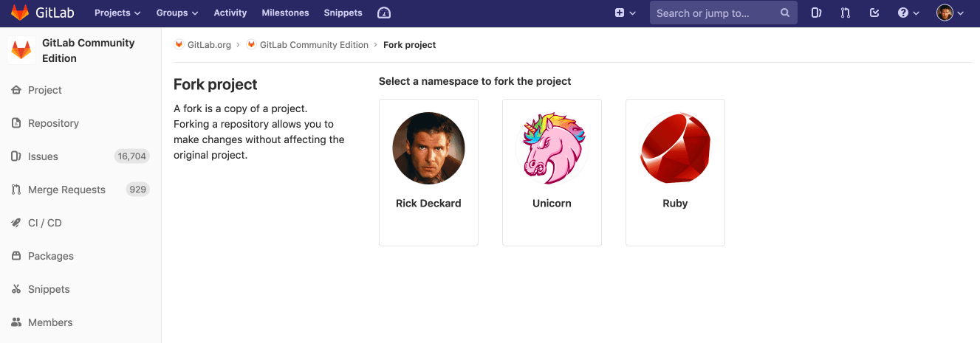Open the Issues icon in the top navbar
Image resolution: width=980 pixels, height=343 pixels.
pyautogui.click(x=816, y=13)
